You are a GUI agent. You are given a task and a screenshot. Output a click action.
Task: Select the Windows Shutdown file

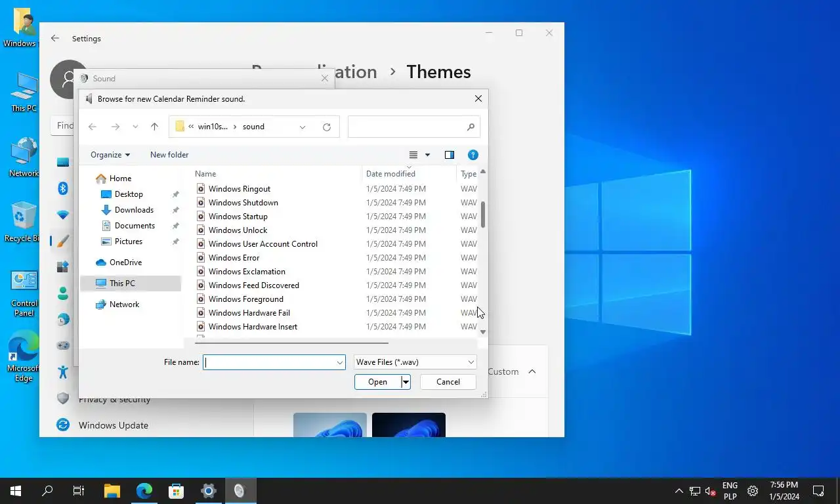[x=243, y=203]
